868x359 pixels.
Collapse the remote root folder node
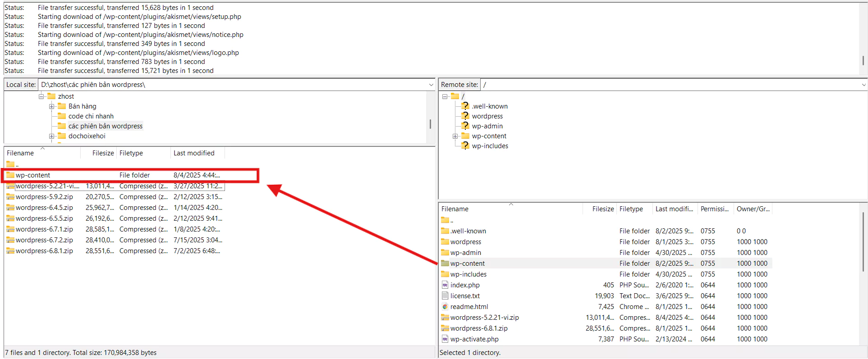point(445,96)
